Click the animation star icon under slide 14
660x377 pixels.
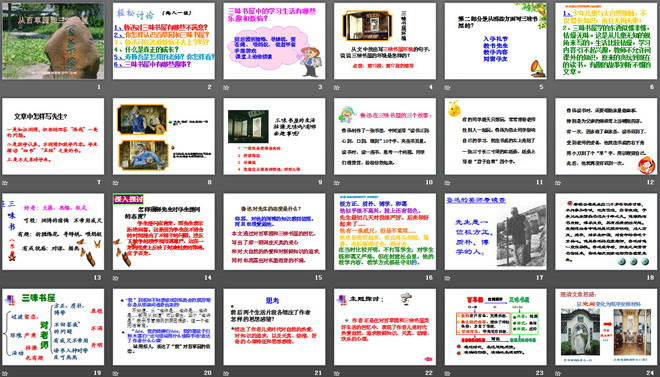115,278
